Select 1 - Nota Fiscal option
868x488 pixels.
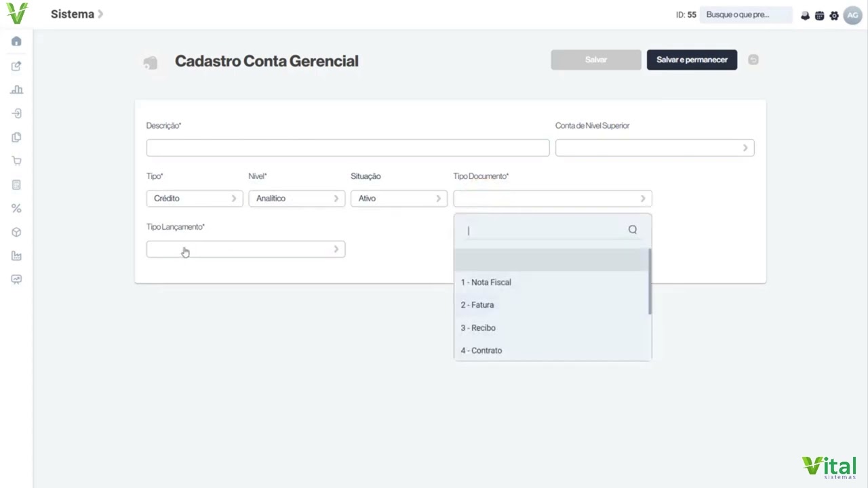point(551,282)
